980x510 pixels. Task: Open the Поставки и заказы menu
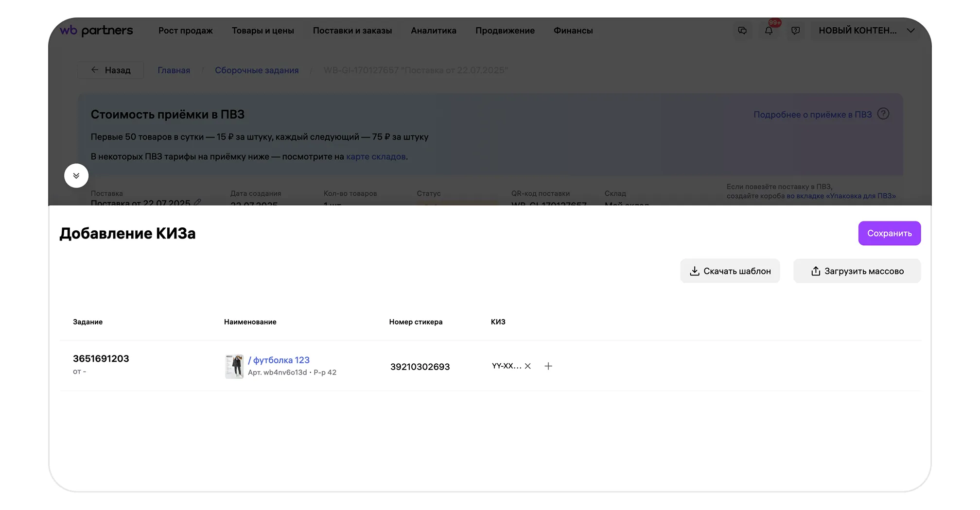point(352,31)
